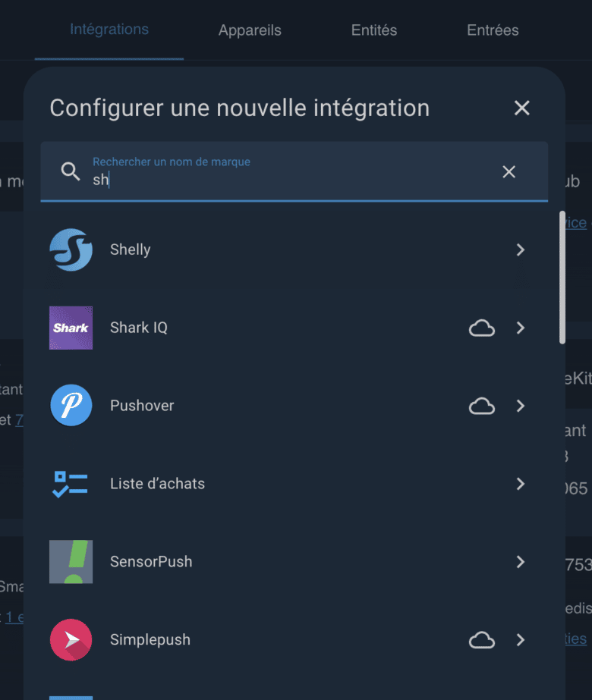Screen dimensions: 592x700
Task: Select the Entrées tab
Action: [493, 30]
